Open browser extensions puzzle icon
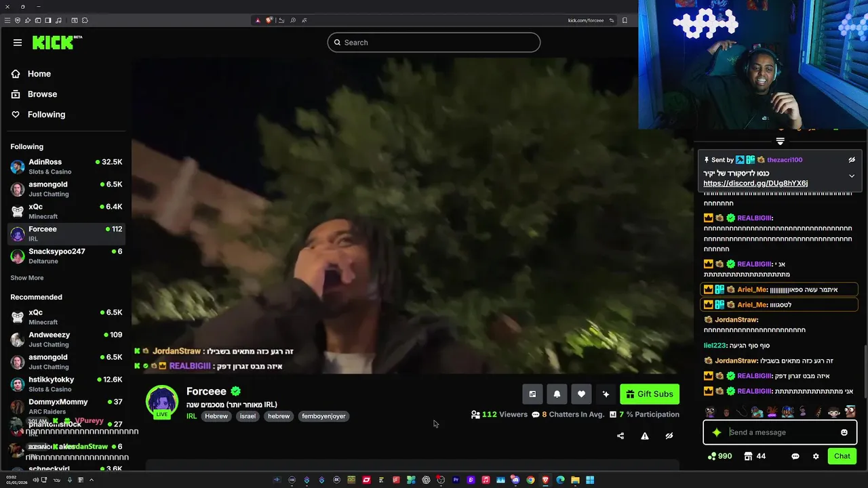This screenshot has height=488, width=868. coord(85,20)
